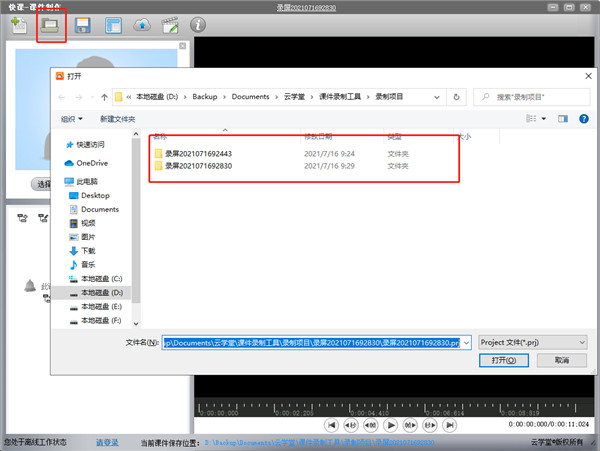Select 本地磁盘 (C:) drive
Image resolution: width=600 pixels, height=451 pixels.
click(x=101, y=278)
